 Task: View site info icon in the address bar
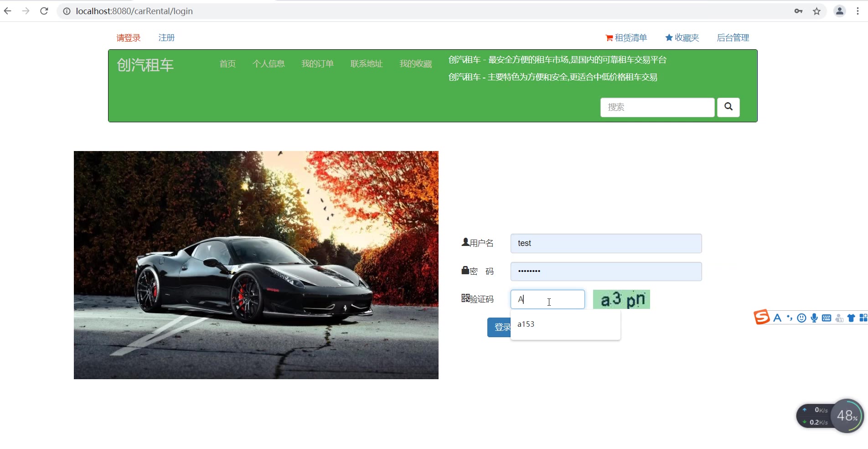67,11
